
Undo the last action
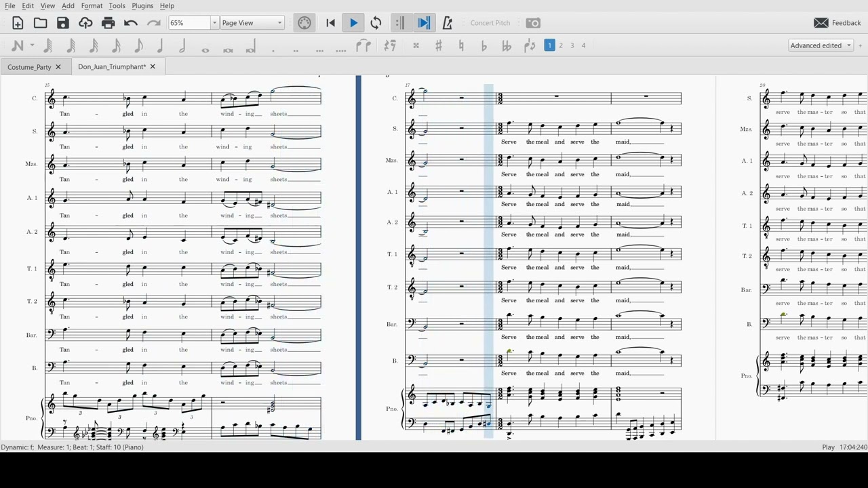(x=131, y=23)
